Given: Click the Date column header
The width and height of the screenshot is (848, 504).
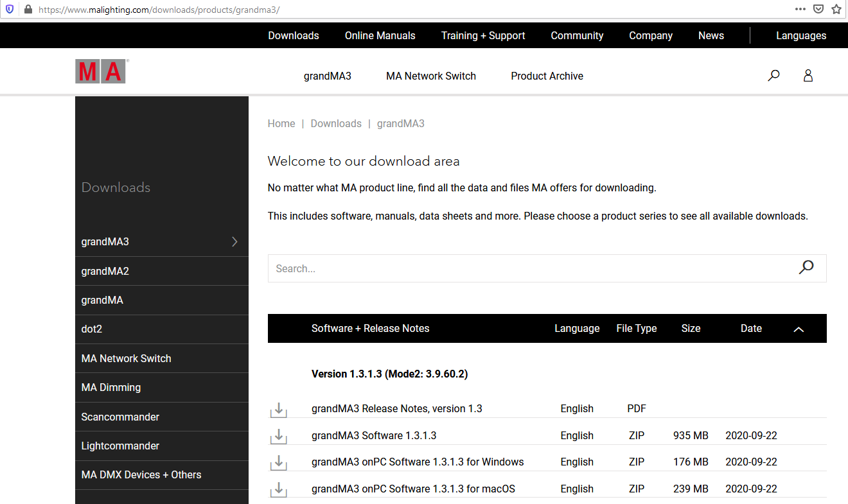Looking at the screenshot, I should (x=751, y=328).
